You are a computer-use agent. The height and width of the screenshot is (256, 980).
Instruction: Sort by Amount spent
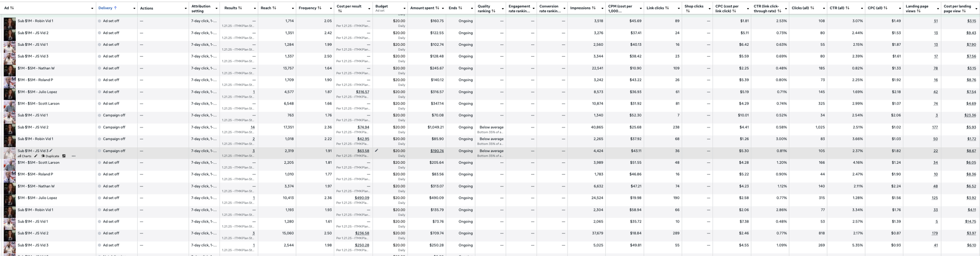pos(437,8)
